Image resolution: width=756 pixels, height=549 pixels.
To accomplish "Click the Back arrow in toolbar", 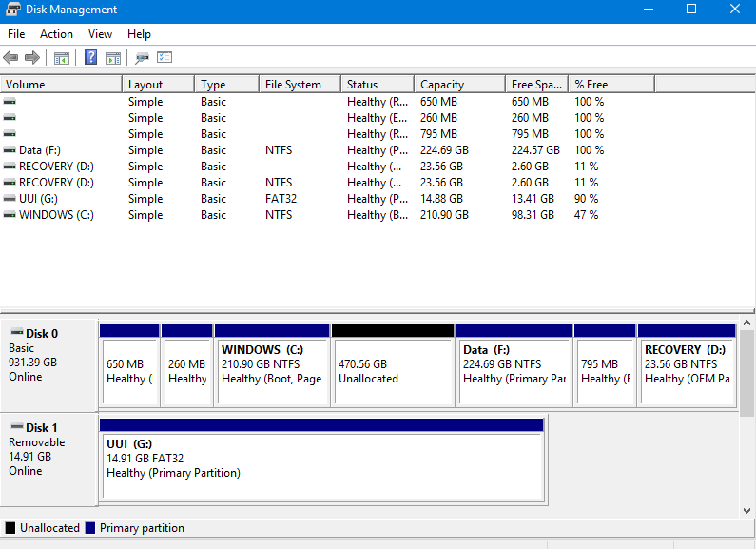I will [10, 58].
